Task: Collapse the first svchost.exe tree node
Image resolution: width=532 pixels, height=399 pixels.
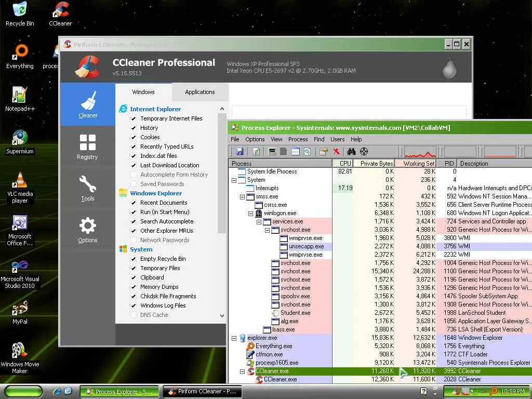Action: [268, 230]
